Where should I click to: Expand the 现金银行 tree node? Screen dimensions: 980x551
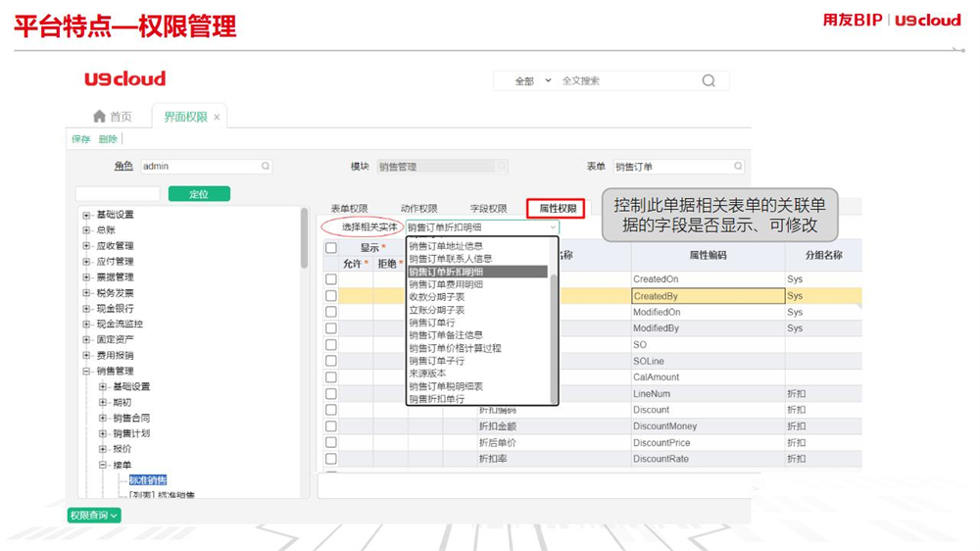[x=86, y=308]
